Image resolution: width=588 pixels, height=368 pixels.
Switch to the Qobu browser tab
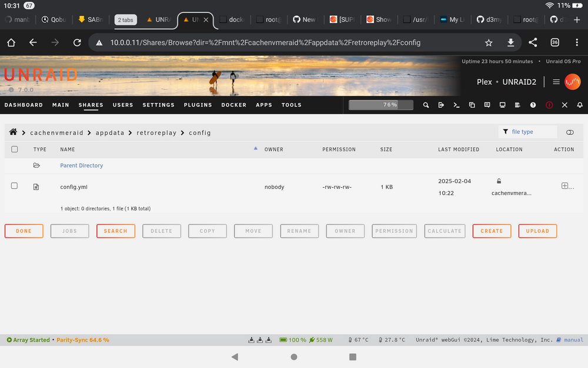[54, 19]
